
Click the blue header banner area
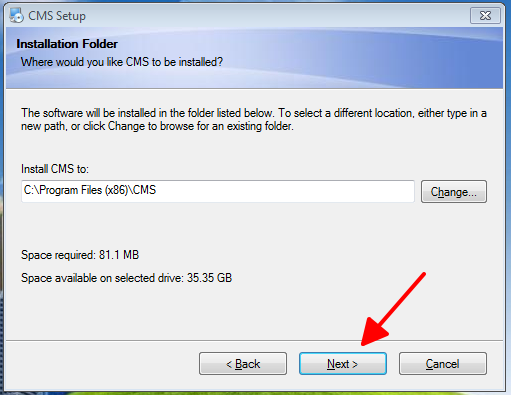(254, 58)
